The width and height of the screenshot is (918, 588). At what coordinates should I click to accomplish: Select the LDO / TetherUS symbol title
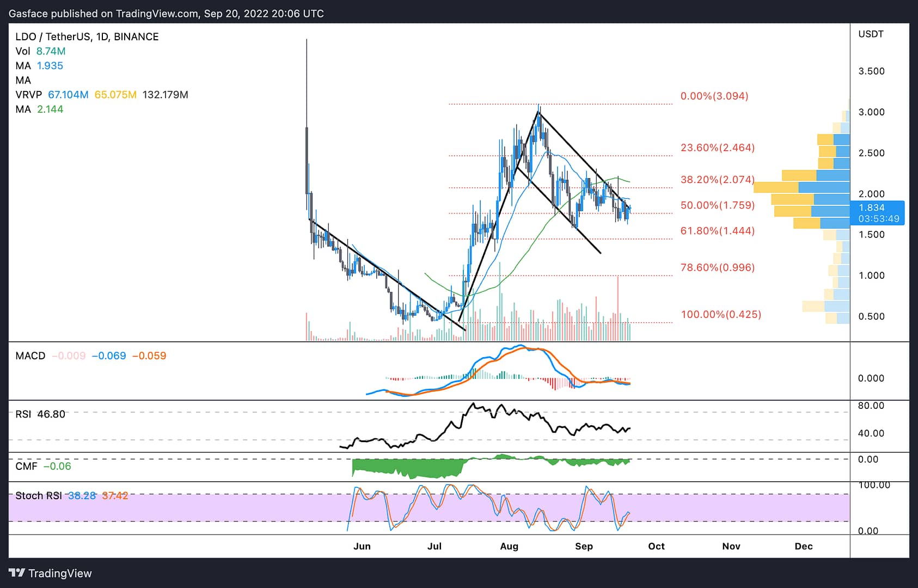87,36
